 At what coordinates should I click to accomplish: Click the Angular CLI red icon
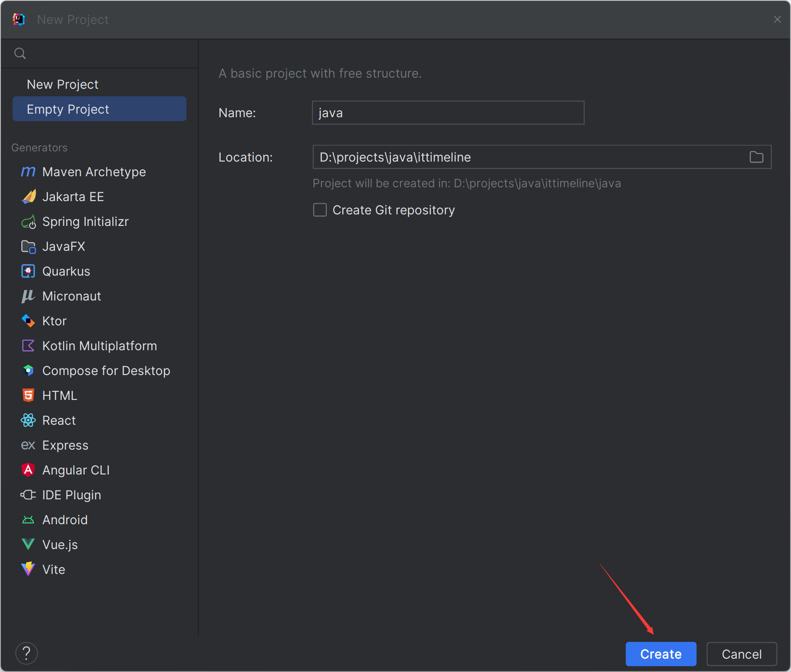click(28, 470)
